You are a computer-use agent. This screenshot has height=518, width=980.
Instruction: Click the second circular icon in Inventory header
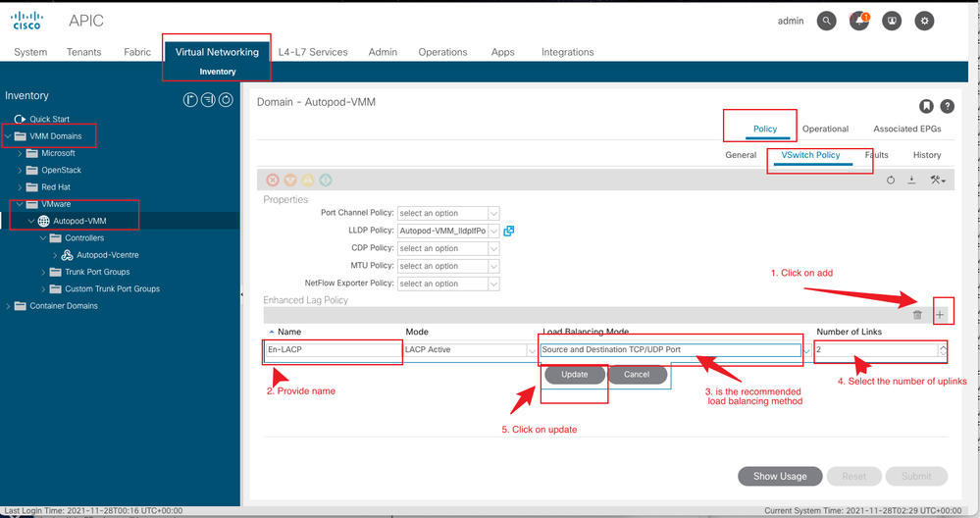(x=208, y=99)
